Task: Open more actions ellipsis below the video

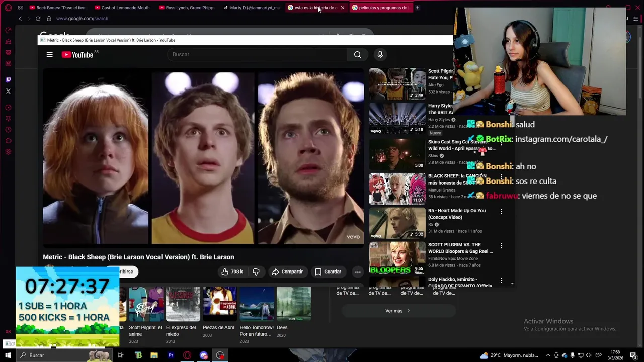Action: coord(358,271)
